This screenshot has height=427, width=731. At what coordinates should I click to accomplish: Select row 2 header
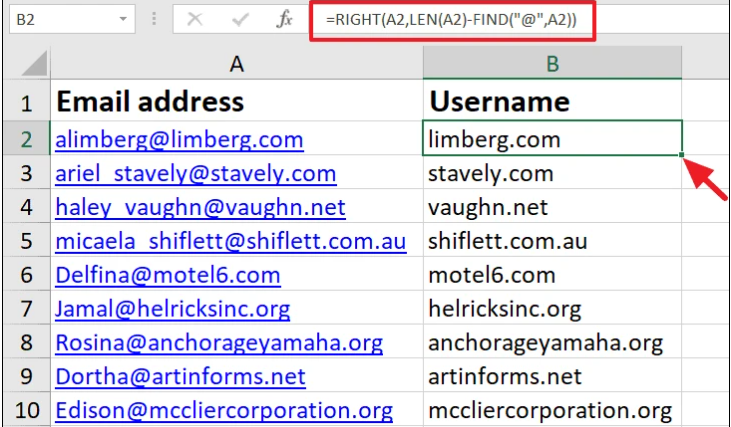coord(27,138)
